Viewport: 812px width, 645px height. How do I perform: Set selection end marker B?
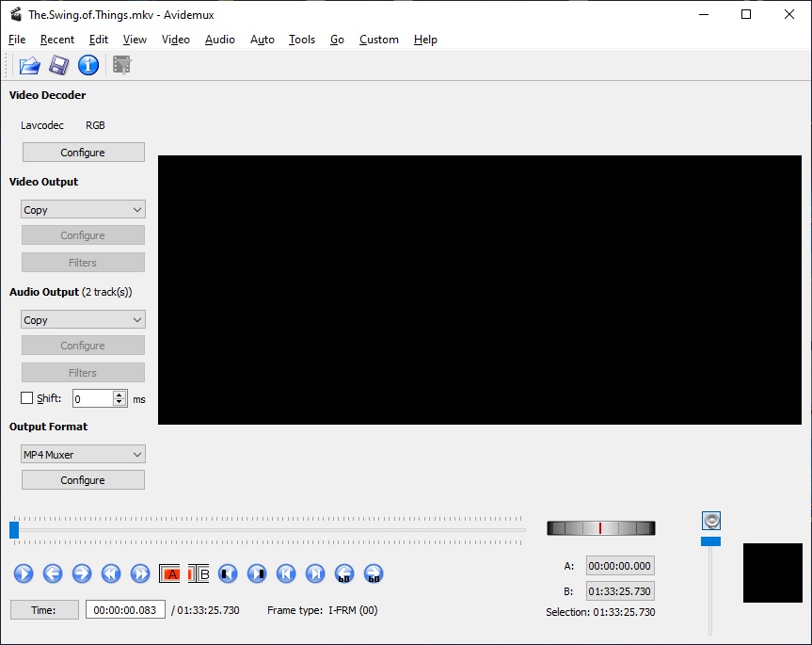point(199,573)
